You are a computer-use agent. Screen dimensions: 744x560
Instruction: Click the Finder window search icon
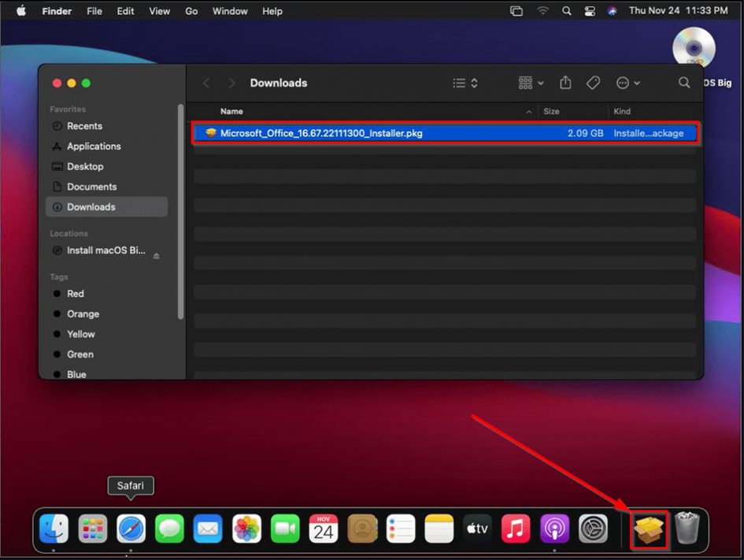coord(684,83)
